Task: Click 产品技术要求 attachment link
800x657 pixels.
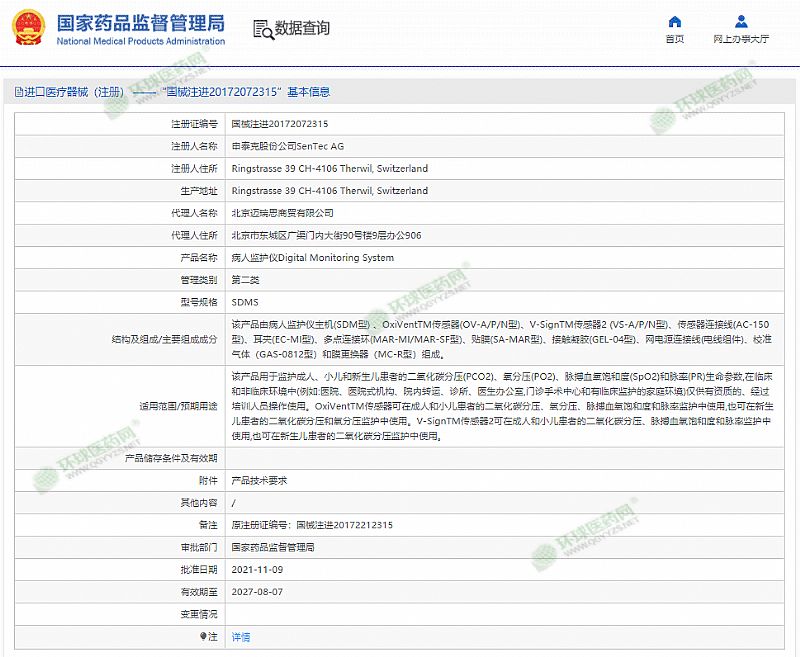Action: pyautogui.click(x=259, y=480)
